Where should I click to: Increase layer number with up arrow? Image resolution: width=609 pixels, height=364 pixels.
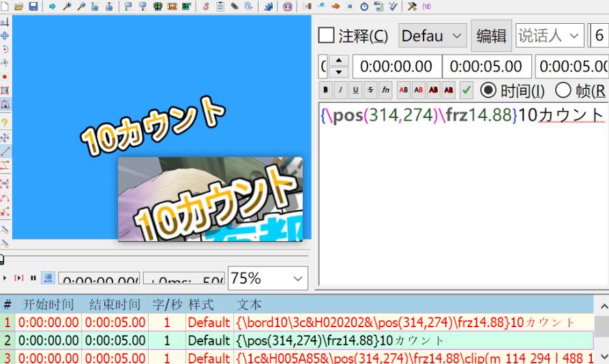pyautogui.click(x=339, y=61)
